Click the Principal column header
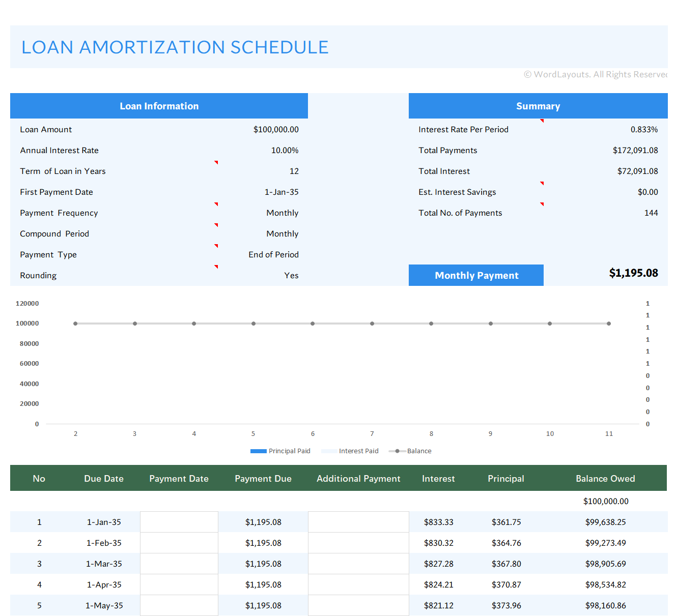The image size is (676, 616). point(506,479)
